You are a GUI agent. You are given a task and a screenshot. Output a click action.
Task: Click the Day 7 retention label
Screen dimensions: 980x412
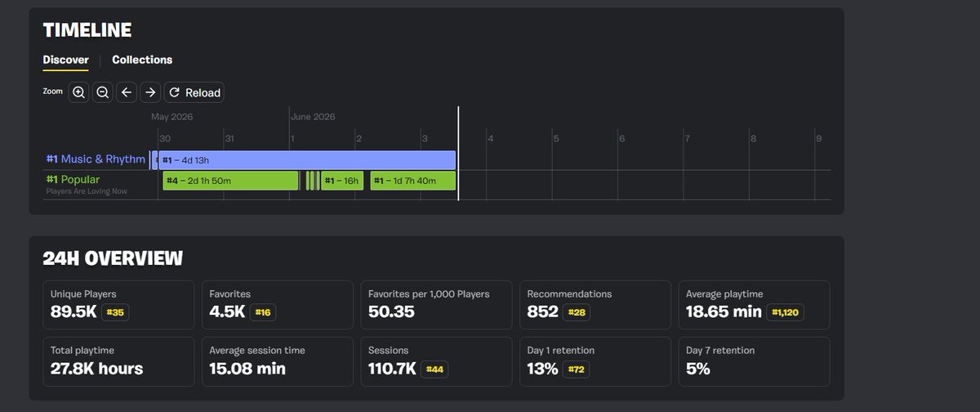[x=720, y=350]
